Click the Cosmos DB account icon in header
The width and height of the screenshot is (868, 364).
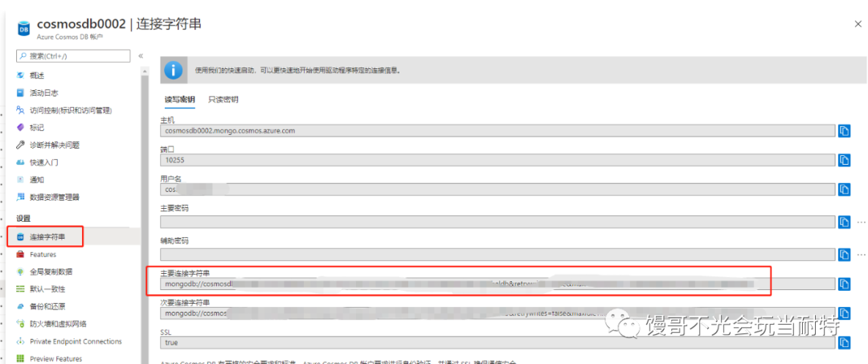coord(24,28)
